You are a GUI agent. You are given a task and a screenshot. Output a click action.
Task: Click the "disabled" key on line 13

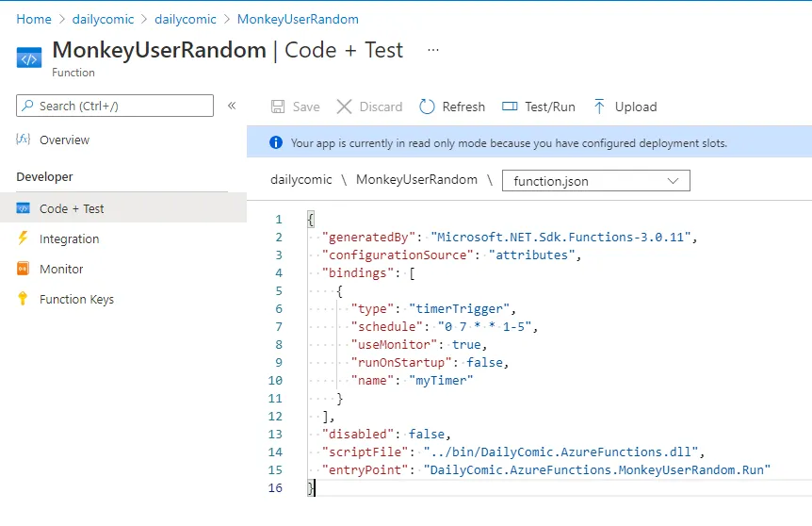pyautogui.click(x=358, y=435)
